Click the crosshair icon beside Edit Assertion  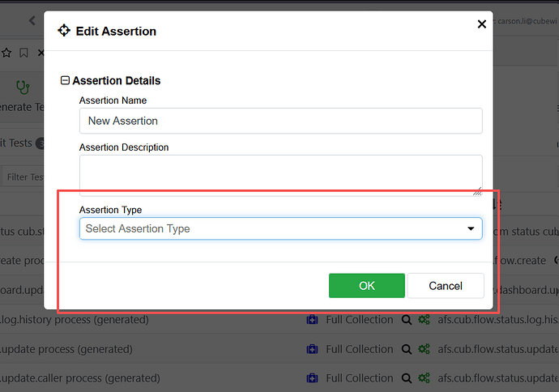click(64, 31)
